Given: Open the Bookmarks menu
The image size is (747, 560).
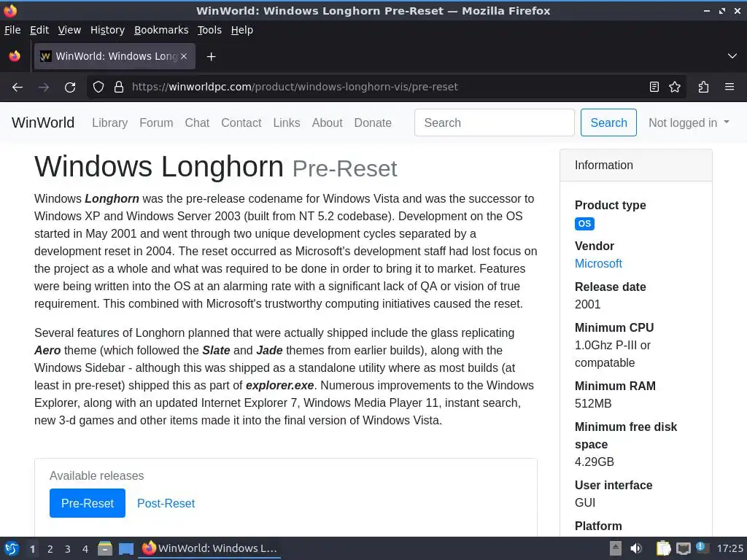Looking at the screenshot, I should [x=161, y=30].
